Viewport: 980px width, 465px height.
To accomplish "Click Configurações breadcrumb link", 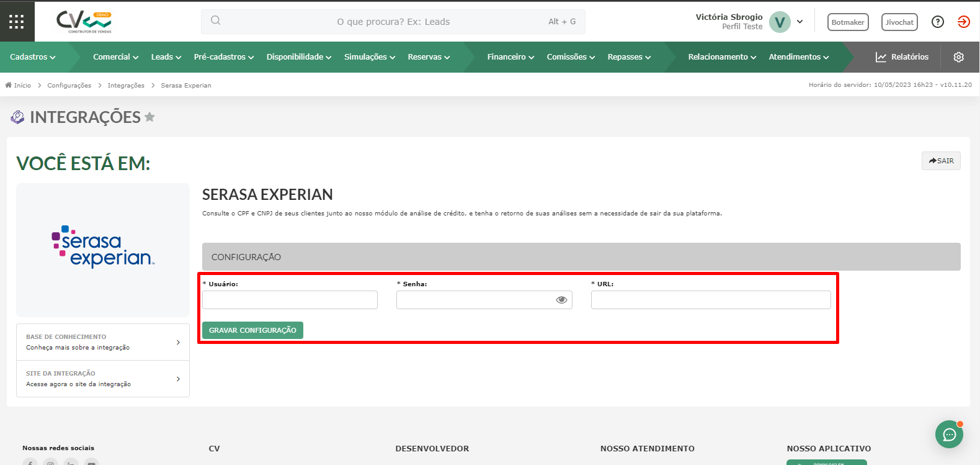I will click(69, 85).
